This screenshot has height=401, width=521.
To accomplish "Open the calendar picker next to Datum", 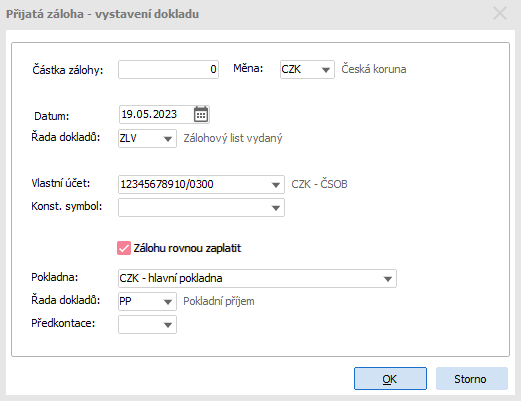I will click(x=201, y=114).
